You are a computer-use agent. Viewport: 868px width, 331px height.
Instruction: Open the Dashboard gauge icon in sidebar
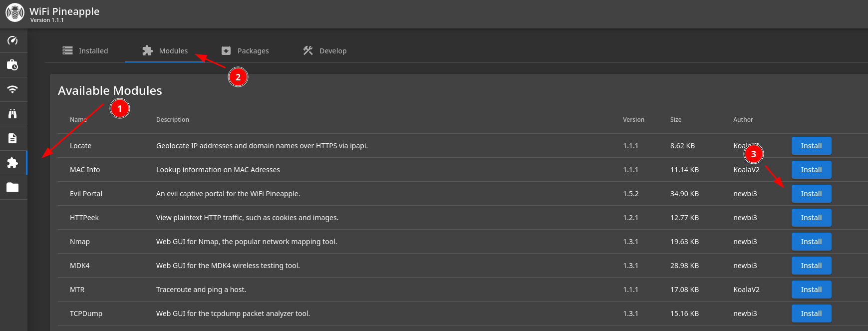13,40
